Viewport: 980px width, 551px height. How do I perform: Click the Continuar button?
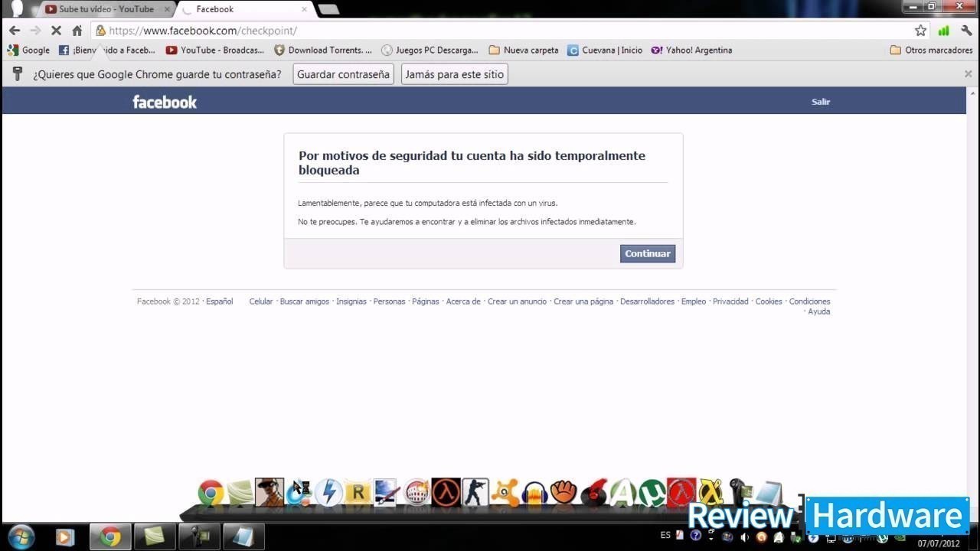click(648, 253)
